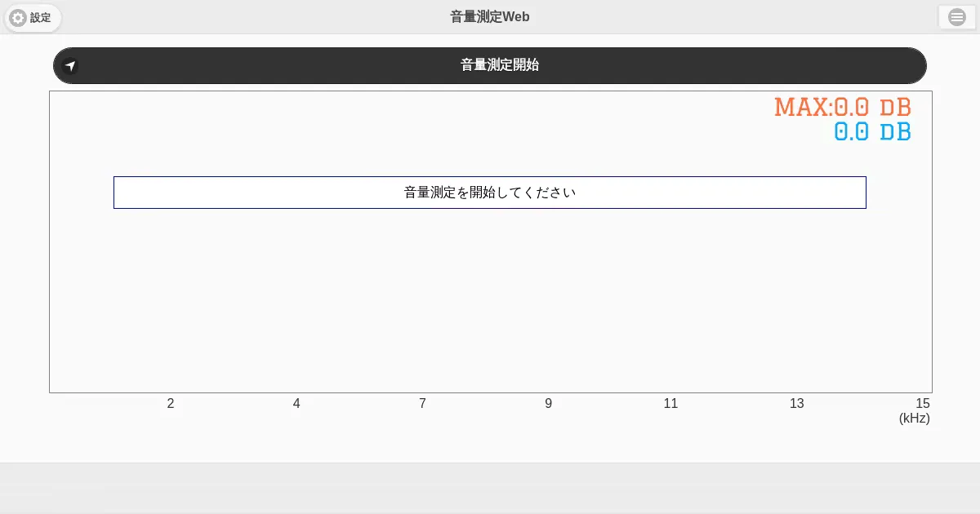Click the 2 kHz axis label
The width and height of the screenshot is (980, 514).
[171, 404]
